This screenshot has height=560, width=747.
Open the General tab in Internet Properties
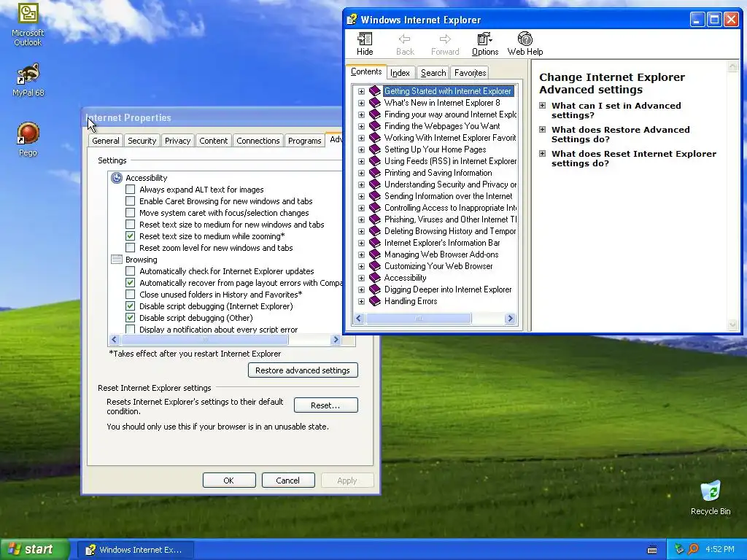pyautogui.click(x=105, y=141)
